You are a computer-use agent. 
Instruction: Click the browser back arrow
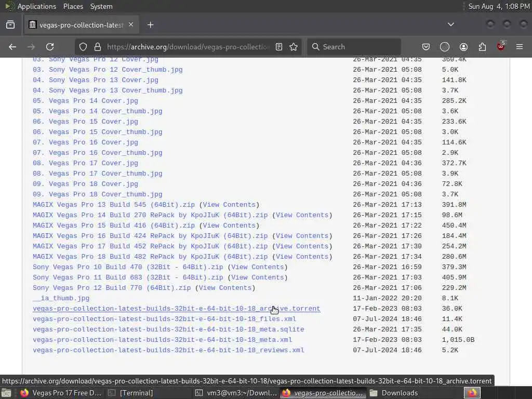[12, 47]
